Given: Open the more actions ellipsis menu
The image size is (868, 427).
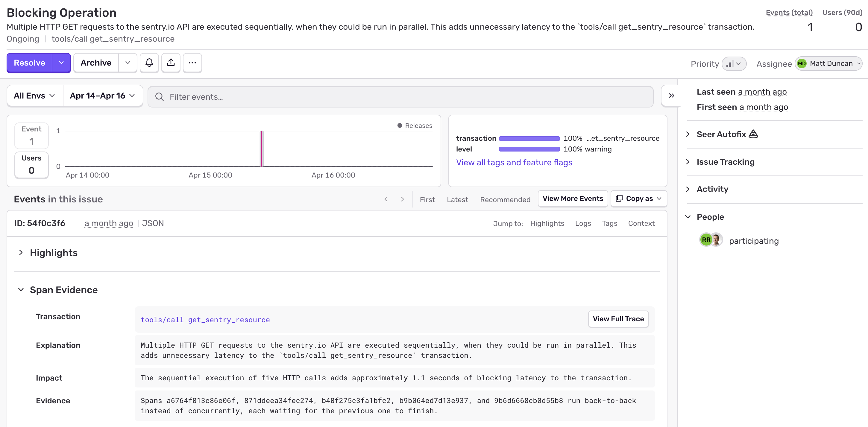Looking at the screenshot, I should pyautogui.click(x=192, y=63).
